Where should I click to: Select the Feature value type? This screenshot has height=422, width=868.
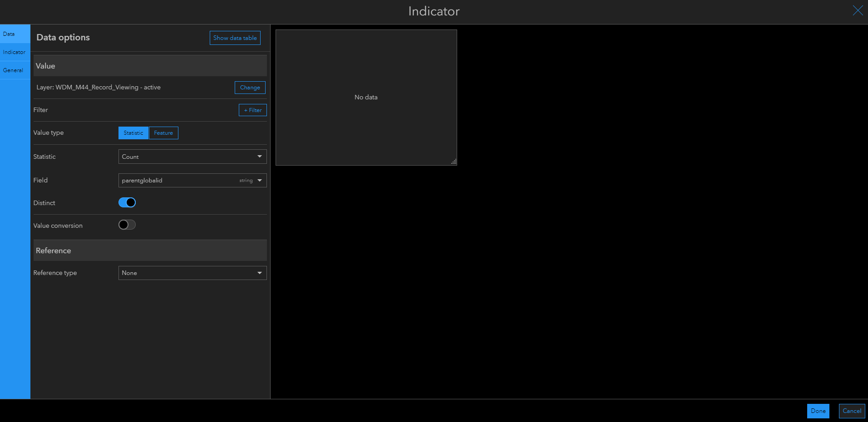163,133
